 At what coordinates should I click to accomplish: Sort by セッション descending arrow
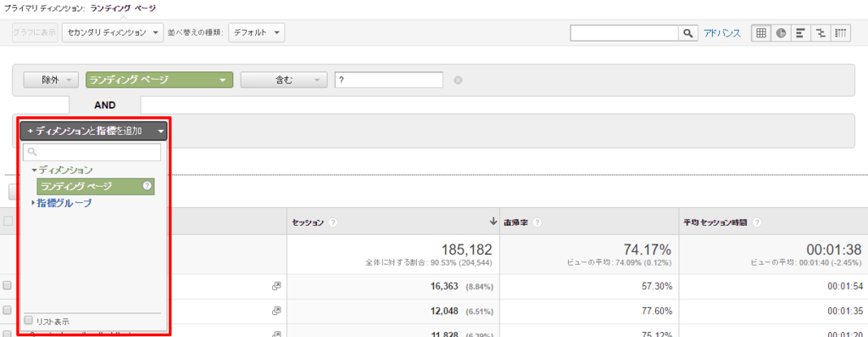tap(493, 222)
